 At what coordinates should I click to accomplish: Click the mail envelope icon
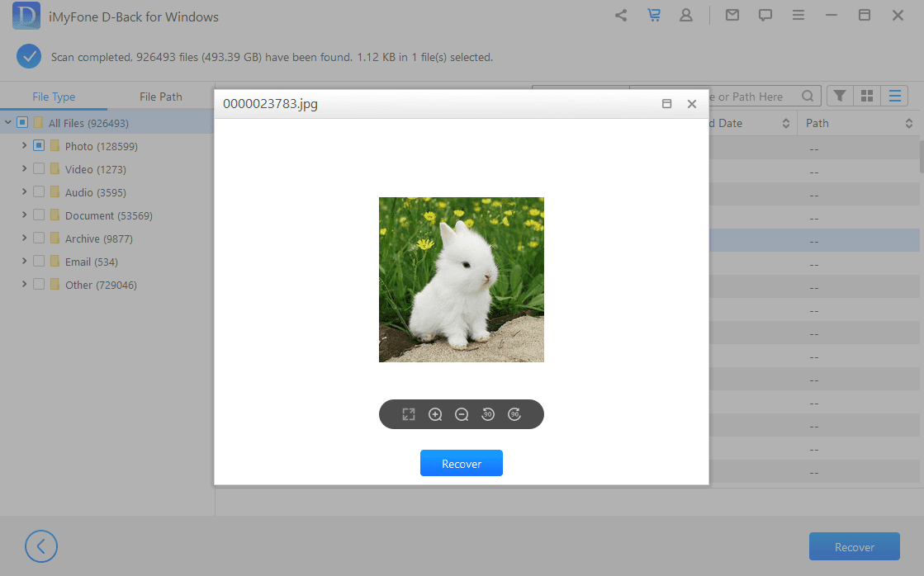click(732, 16)
